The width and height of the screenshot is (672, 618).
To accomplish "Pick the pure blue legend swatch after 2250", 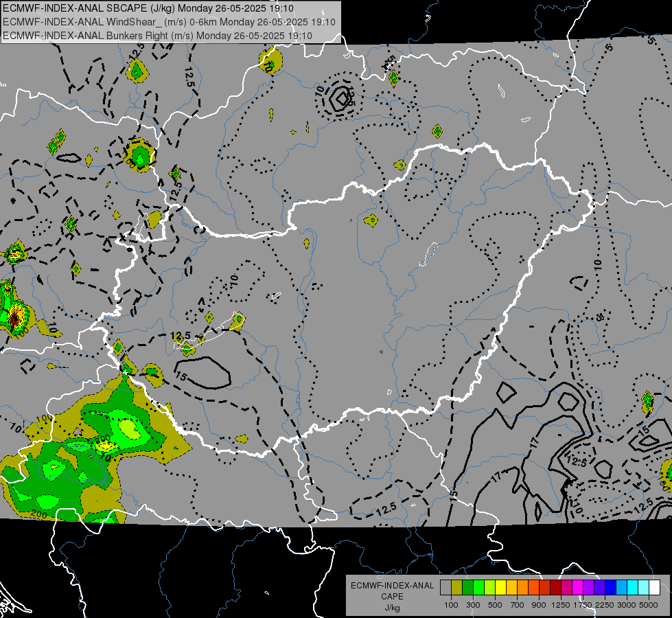I will (611, 588).
